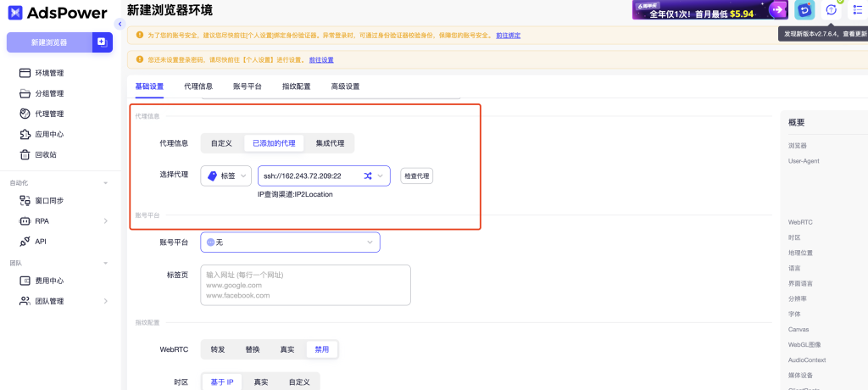Click inside the 标签页 URL textarea
The height and width of the screenshot is (390, 868).
tap(305, 286)
